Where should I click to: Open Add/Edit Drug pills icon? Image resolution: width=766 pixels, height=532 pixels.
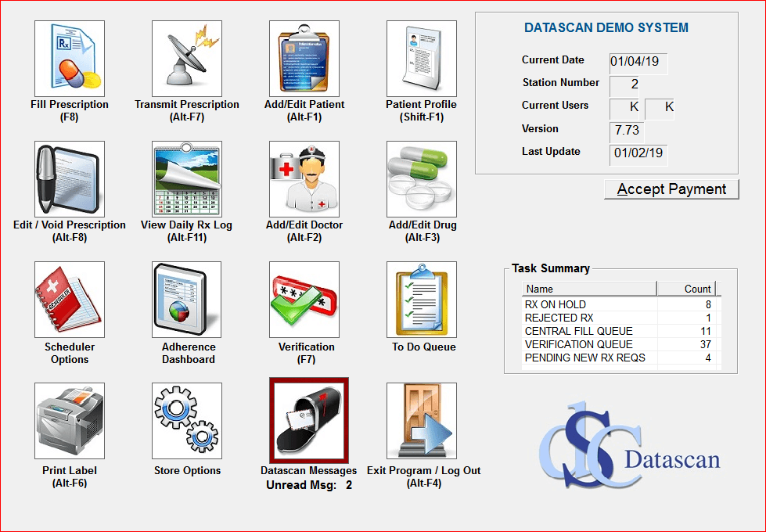coord(422,179)
